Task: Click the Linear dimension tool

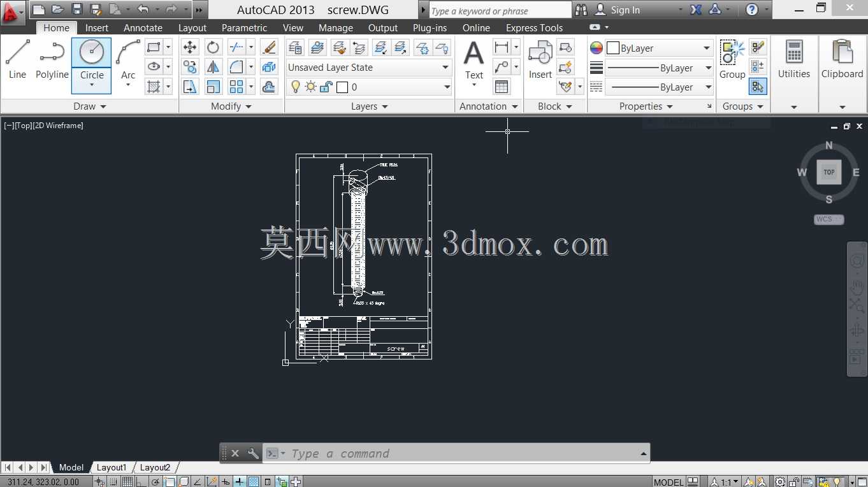Action: 502,47
